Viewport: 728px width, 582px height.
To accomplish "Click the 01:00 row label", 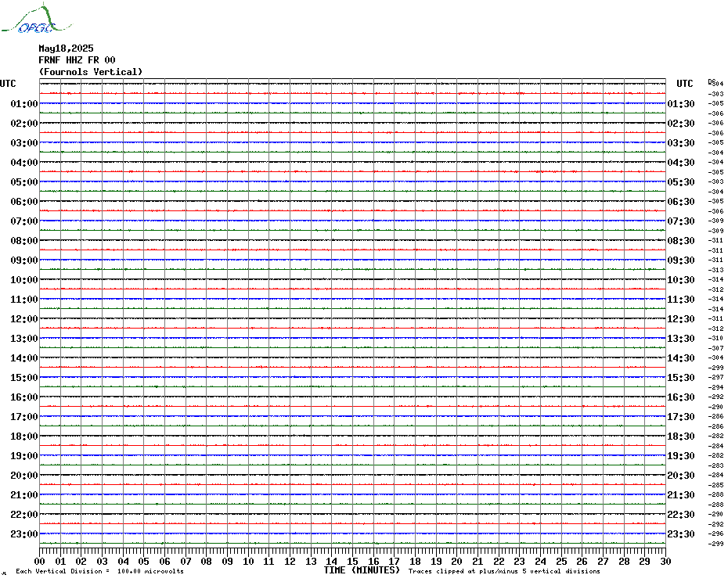I will 24,104.
